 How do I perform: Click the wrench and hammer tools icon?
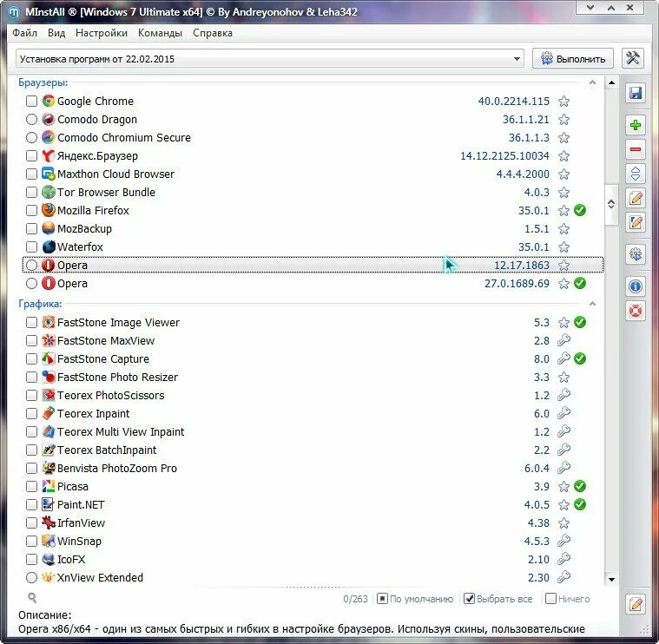(x=633, y=58)
